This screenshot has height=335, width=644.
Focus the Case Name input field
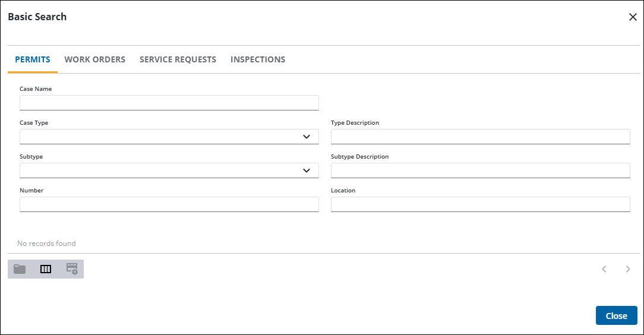pyautogui.click(x=169, y=103)
